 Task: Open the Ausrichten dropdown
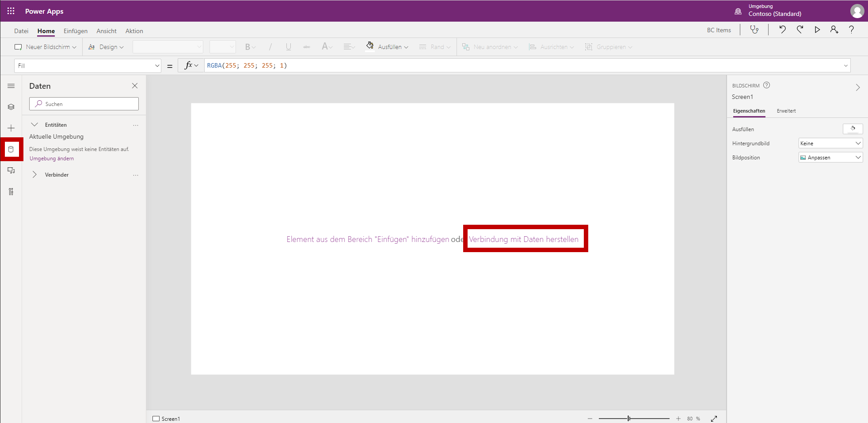click(x=552, y=47)
